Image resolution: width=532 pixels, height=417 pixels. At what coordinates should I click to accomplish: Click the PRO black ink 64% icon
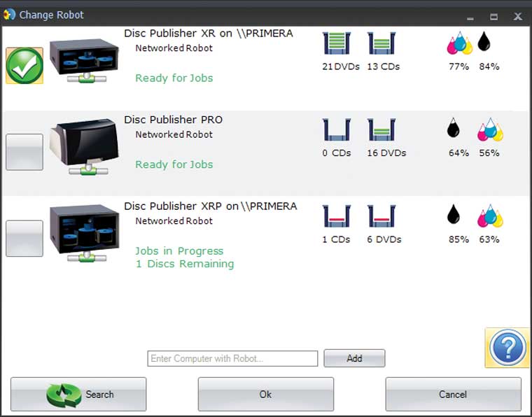click(x=454, y=127)
